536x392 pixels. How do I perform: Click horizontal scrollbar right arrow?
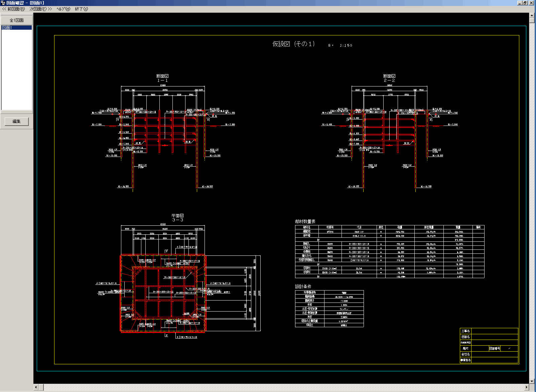(527, 387)
